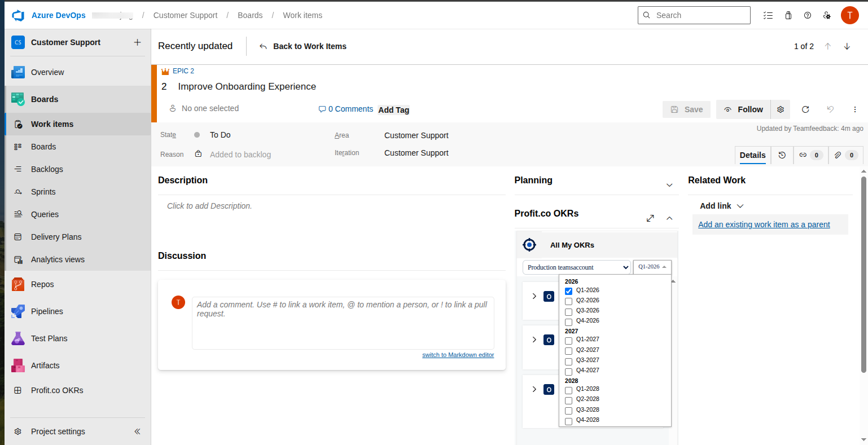Open the Add link dropdown
Viewport: 868px width, 445px height.
[x=722, y=206]
